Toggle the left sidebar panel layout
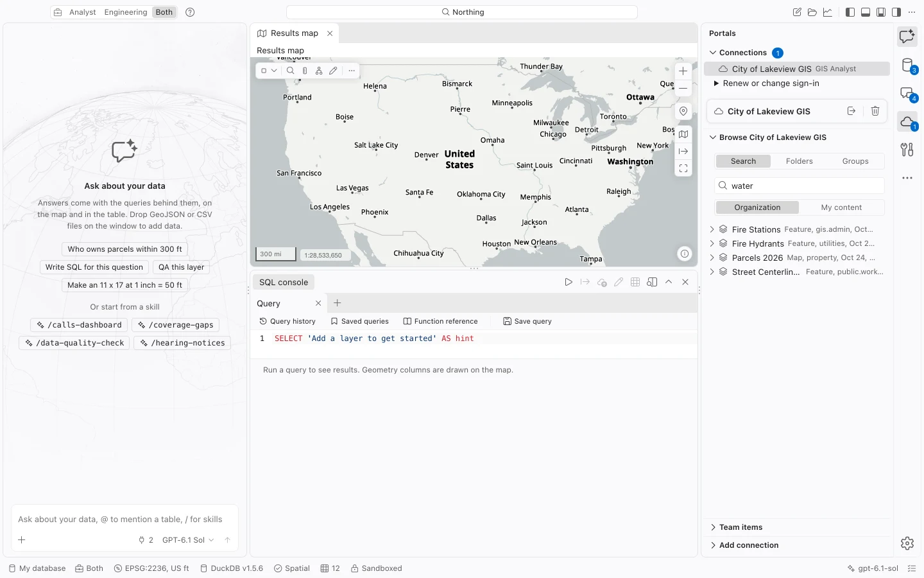This screenshot has height=578, width=924. point(850,12)
